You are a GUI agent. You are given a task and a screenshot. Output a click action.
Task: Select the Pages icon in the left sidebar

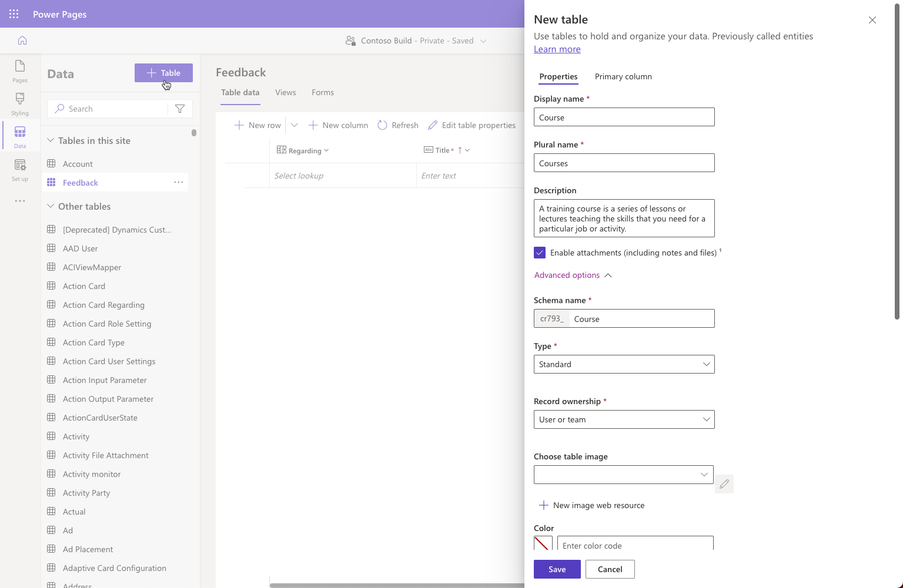tap(19, 70)
